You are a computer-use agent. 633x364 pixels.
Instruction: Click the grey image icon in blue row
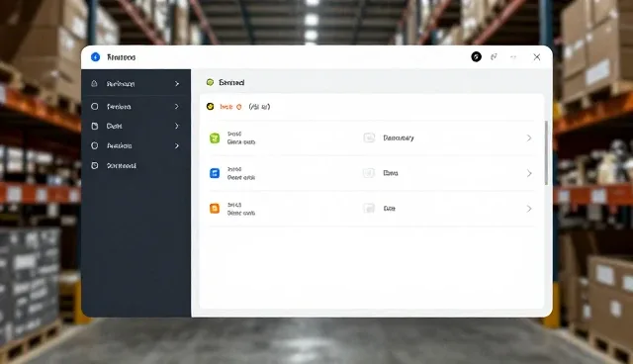[x=369, y=173]
